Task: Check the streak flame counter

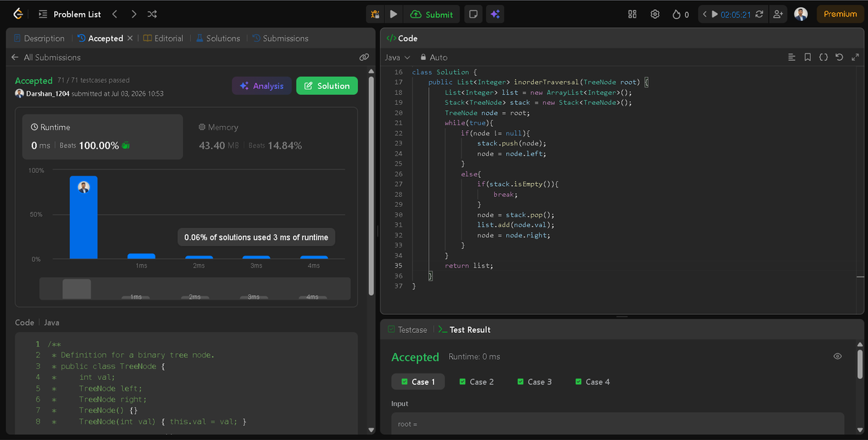Action: pos(681,14)
